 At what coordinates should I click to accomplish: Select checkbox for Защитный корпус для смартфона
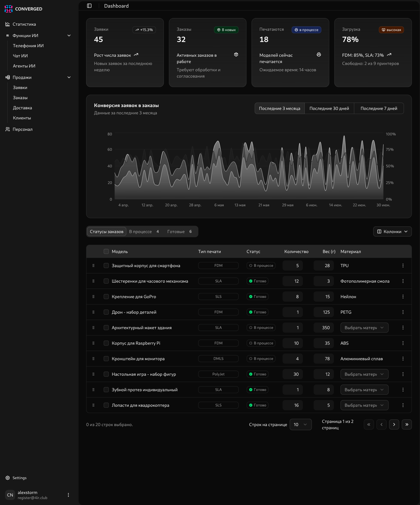tap(106, 266)
